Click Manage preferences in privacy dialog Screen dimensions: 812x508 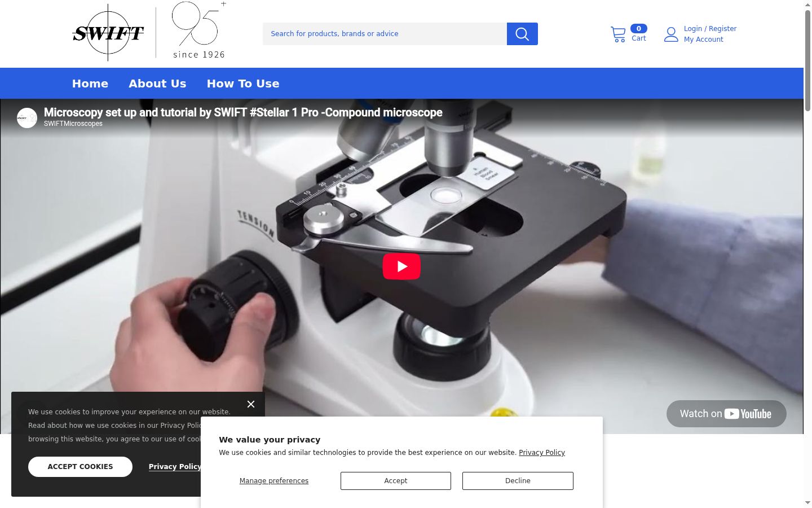click(274, 481)
